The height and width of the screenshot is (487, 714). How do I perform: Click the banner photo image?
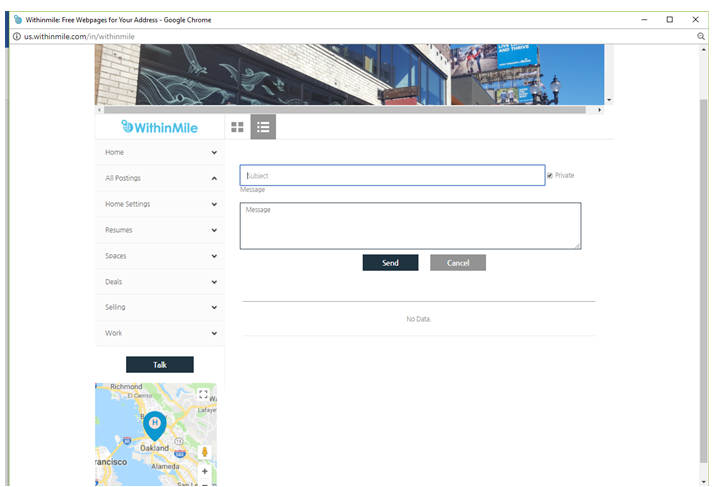pyautogui.click(x=349, y=75)
